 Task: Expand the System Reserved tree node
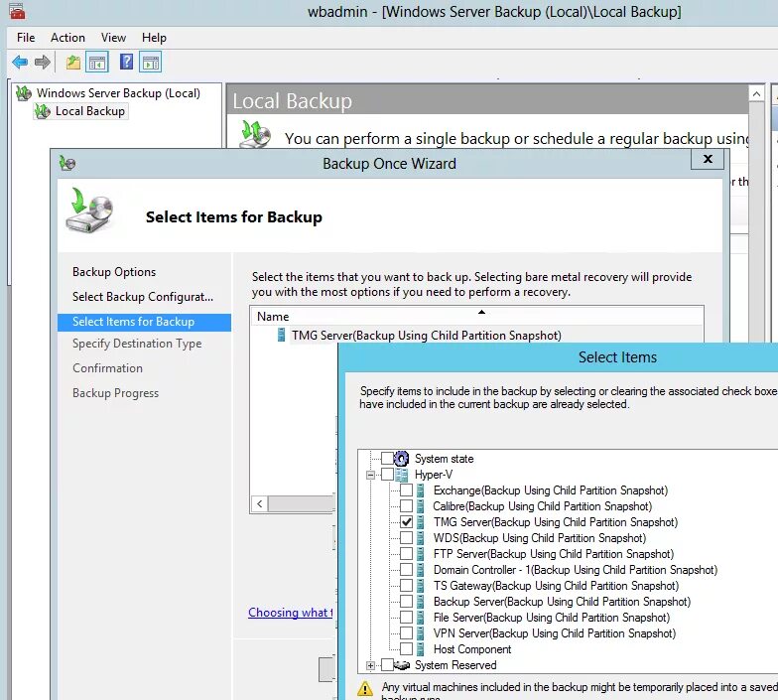(x=370, y=665)
